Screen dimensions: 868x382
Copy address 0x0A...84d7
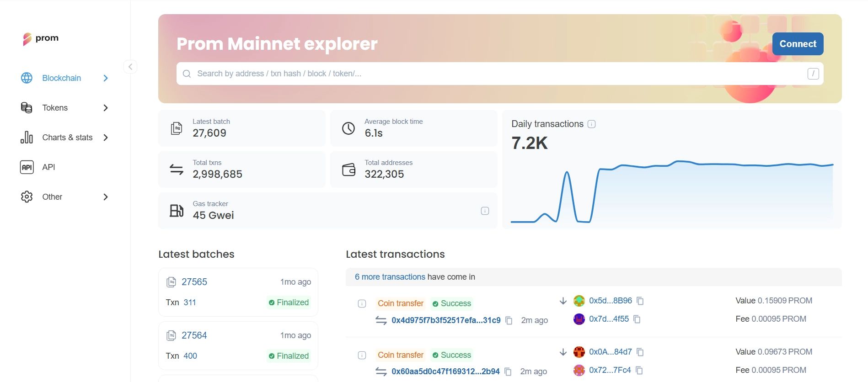tap(640, 352)
